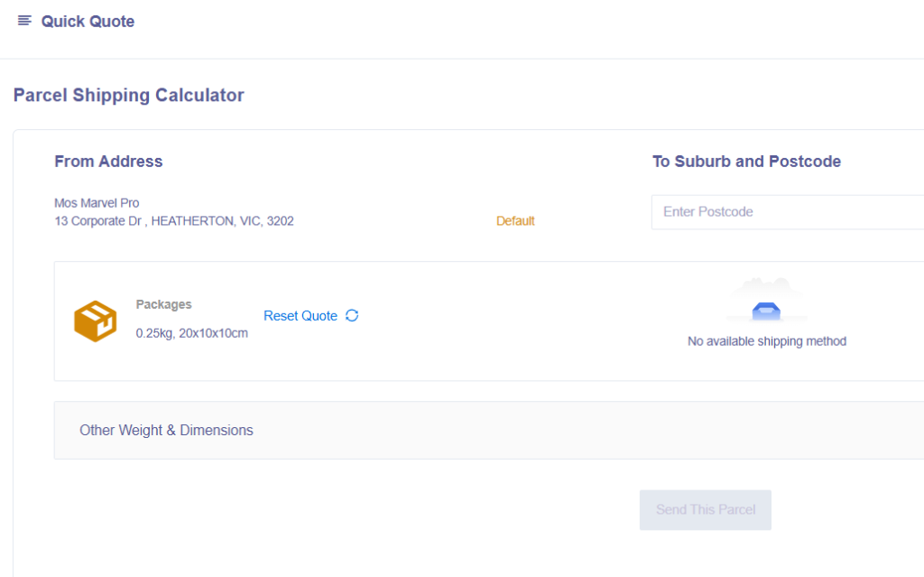The width and height of the screenshot is (924, 577).
Task: Click the Quick Quote page title
Action: coord(88,22)
